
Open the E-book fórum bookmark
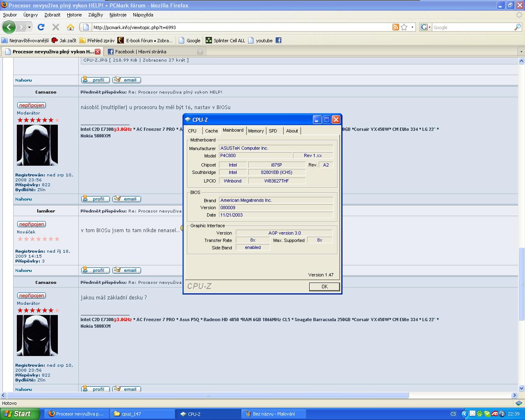(145, 40)
